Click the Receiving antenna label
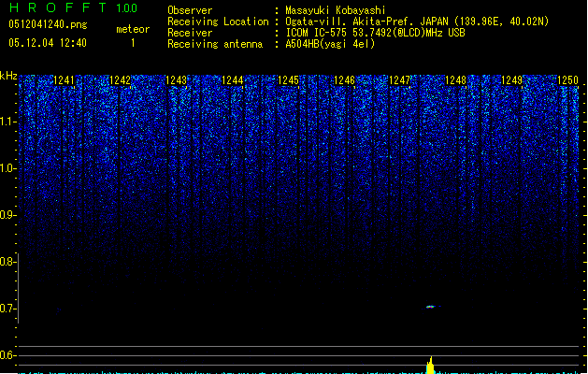 215,44
